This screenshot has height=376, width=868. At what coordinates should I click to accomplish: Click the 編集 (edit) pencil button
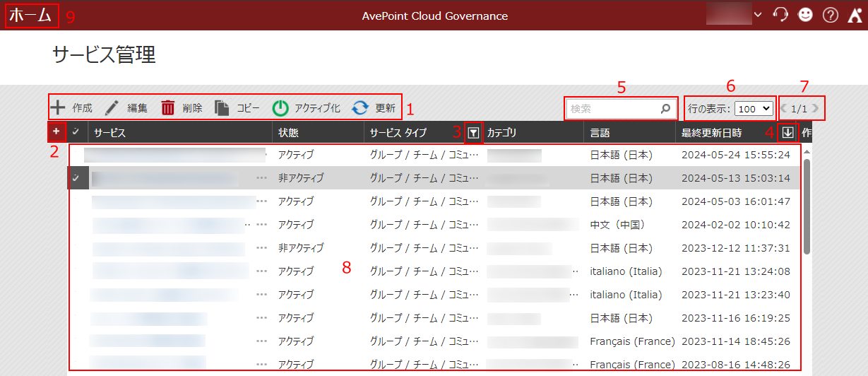(x=126, y=108)
